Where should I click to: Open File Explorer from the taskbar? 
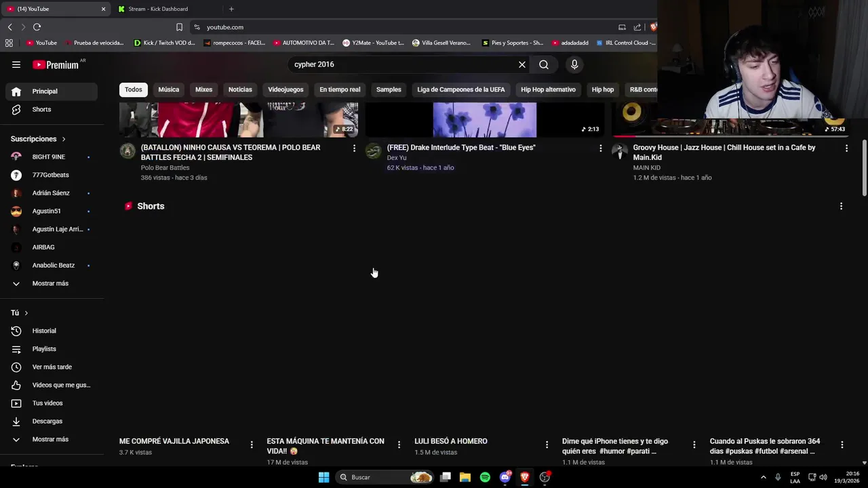coord(465,477)
